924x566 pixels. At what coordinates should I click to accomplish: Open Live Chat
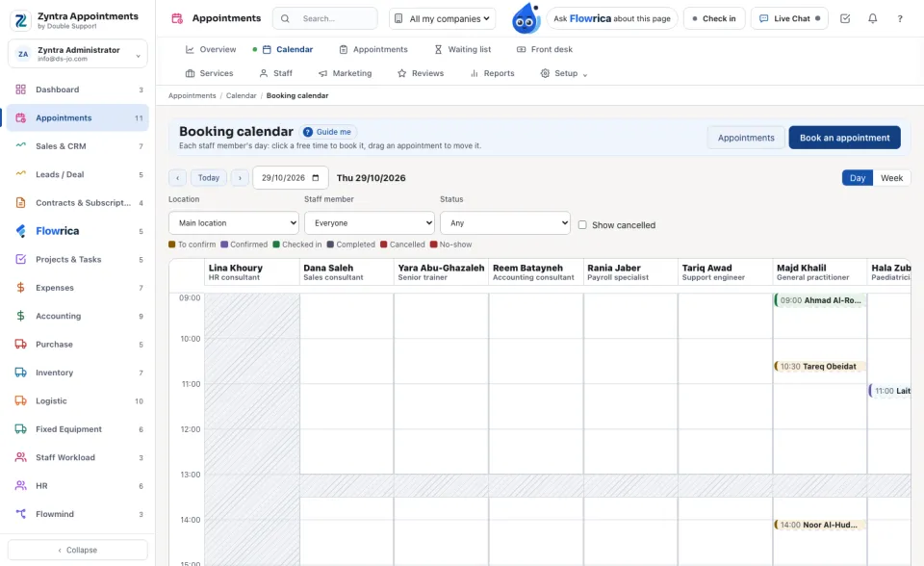[x=789, y=18]
